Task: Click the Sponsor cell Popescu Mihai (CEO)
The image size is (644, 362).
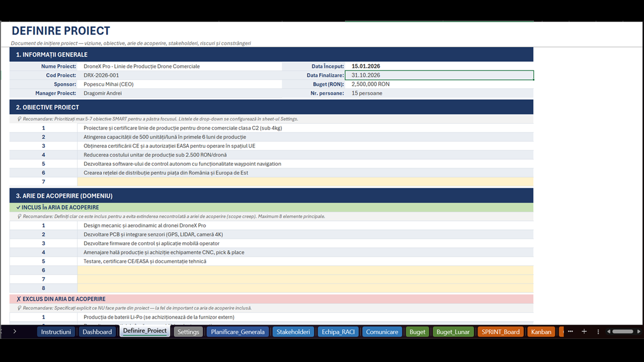Action: [x=180, y=84]
